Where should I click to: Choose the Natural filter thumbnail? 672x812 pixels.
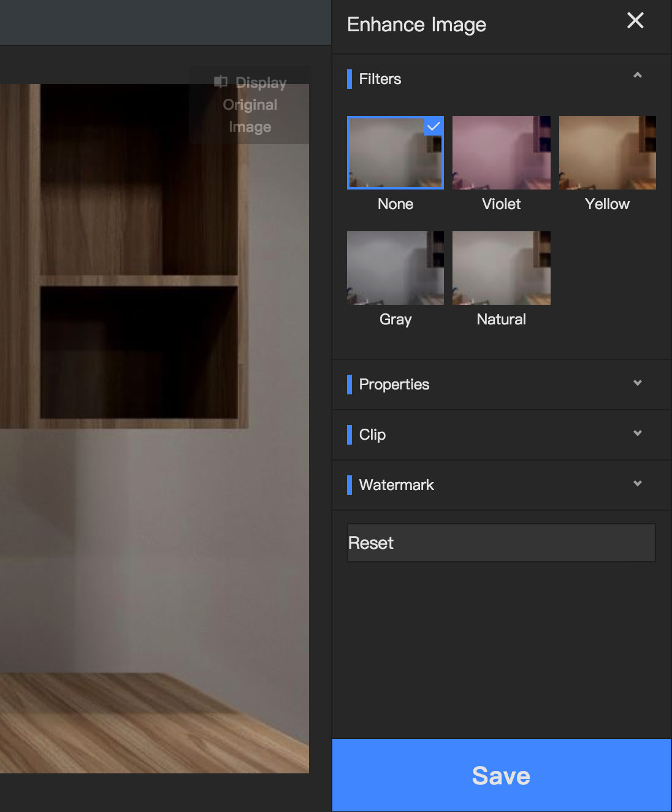[501, 268]
